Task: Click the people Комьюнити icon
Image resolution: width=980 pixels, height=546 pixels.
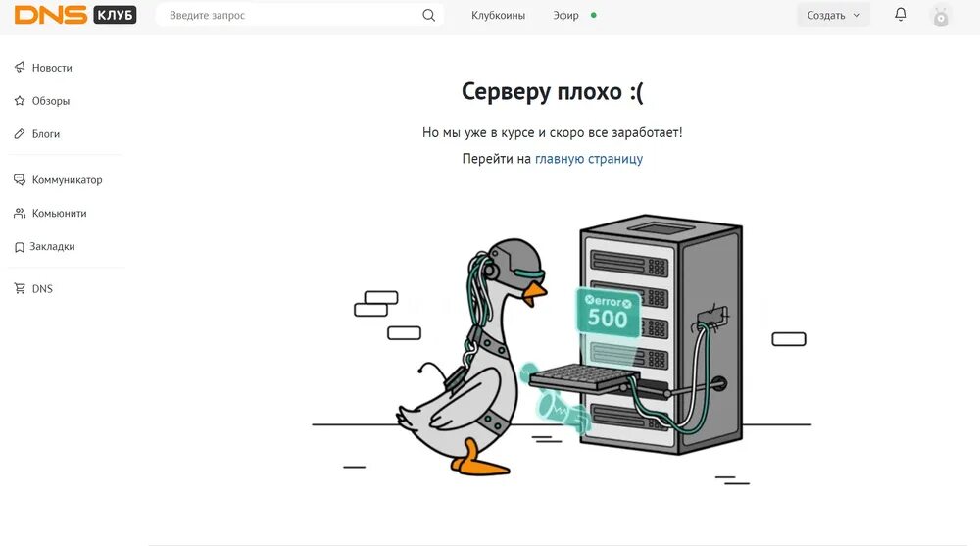Action: click(20, 214)
